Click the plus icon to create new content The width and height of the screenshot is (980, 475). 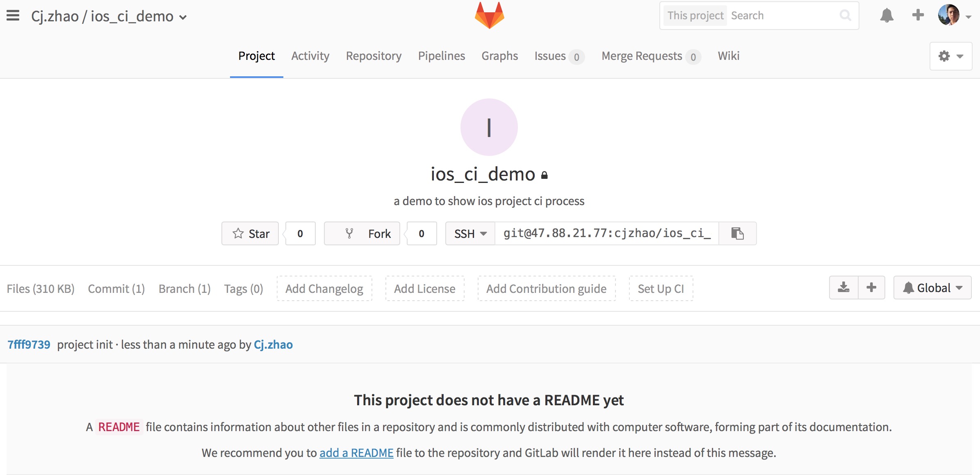(917, 15)
